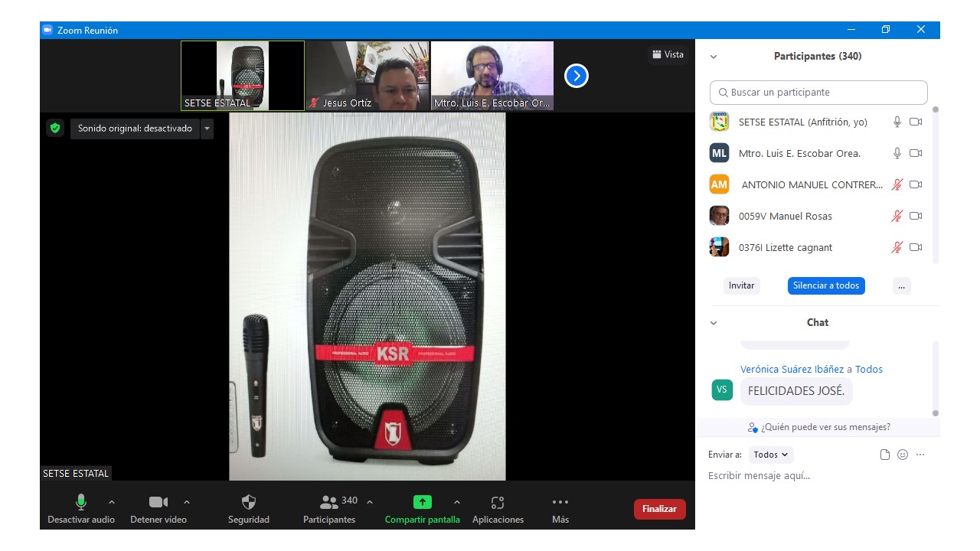The image size is (980, 551).
Task: Open the Vista layout menu
Action: (668, 54)
